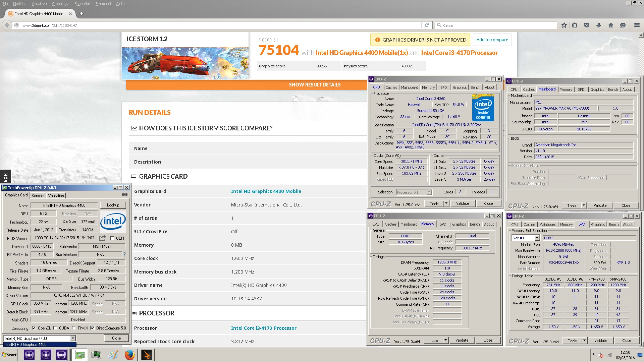Go back with the Firefox back arrow
Screen dimensions: 644x362
point(7,25)
